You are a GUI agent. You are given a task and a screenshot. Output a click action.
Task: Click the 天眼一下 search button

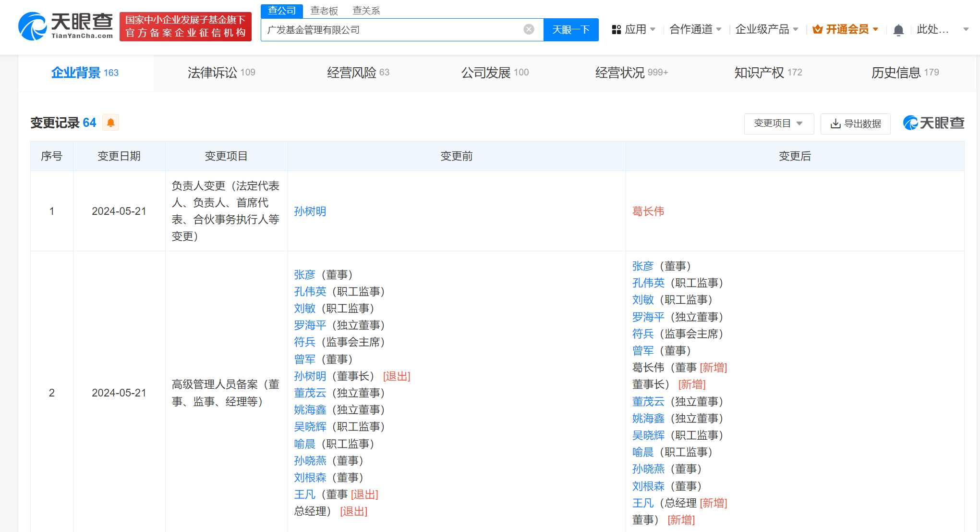pyautogui.click(x=571, y=29)
